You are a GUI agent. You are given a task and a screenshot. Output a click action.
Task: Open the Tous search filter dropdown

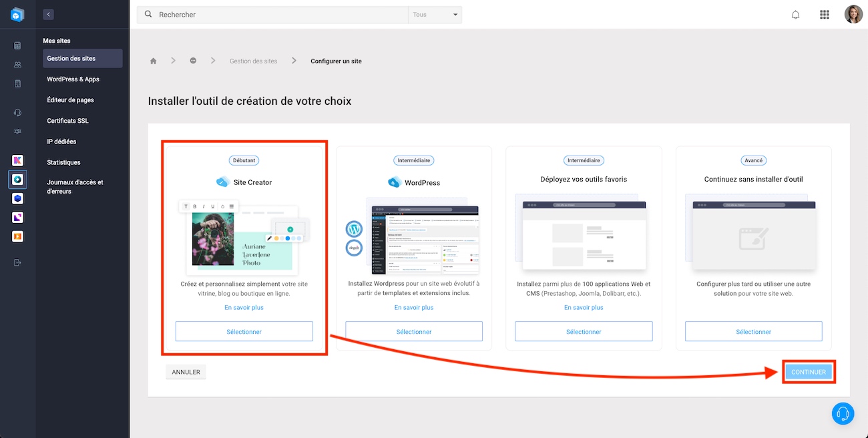[x=435, y=15]
